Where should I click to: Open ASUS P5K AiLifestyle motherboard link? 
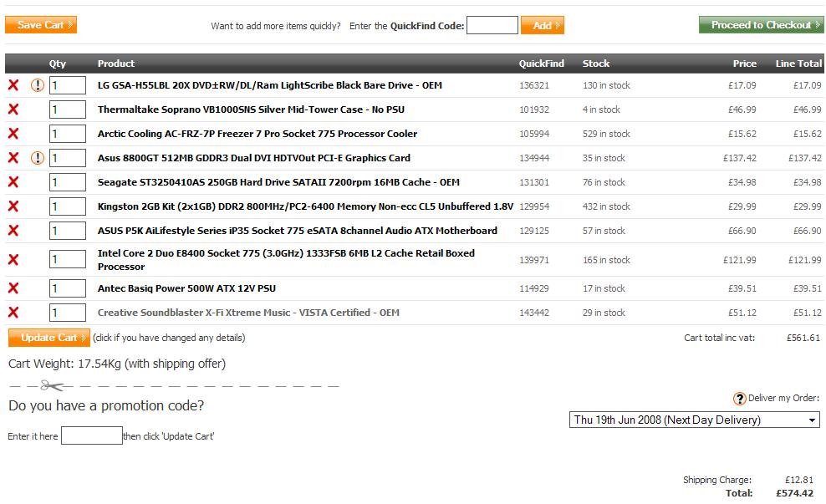coord(297,231)
